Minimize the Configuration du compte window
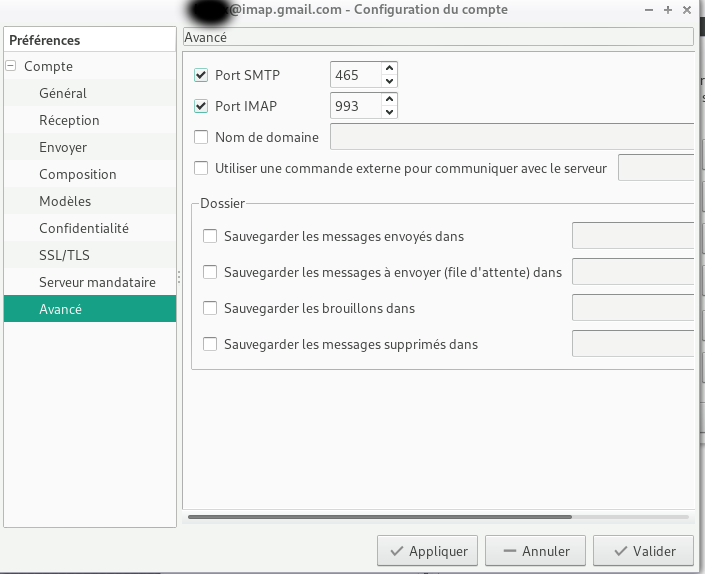 [x=649, y=10]
